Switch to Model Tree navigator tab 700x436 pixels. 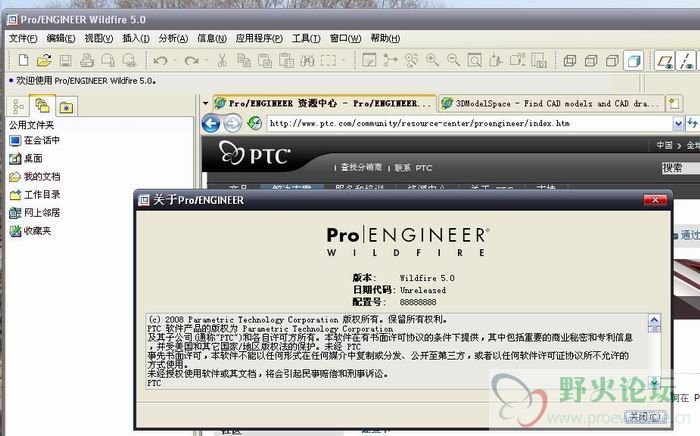[18, 107]
